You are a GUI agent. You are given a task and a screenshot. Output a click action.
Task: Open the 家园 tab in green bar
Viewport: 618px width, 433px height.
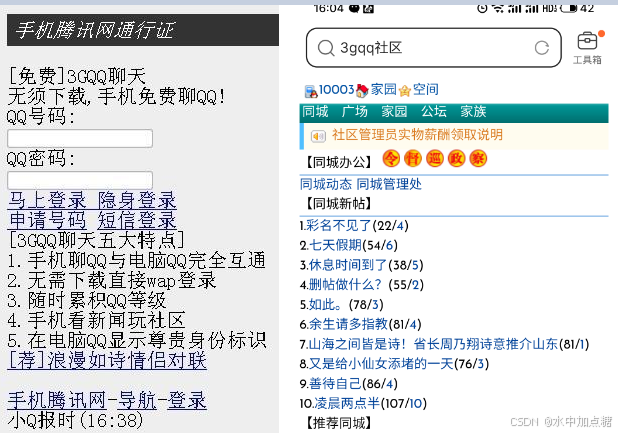click(394, 112)
